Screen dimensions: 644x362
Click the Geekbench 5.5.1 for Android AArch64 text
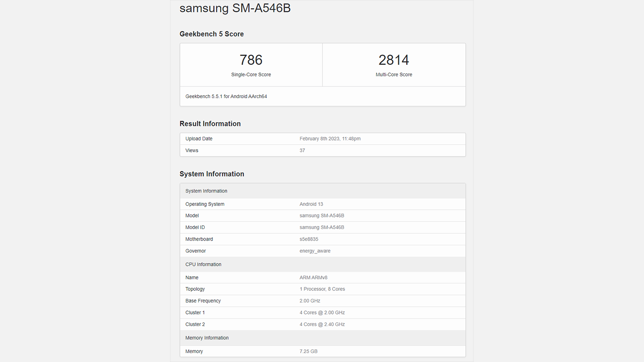coord(226,97)
